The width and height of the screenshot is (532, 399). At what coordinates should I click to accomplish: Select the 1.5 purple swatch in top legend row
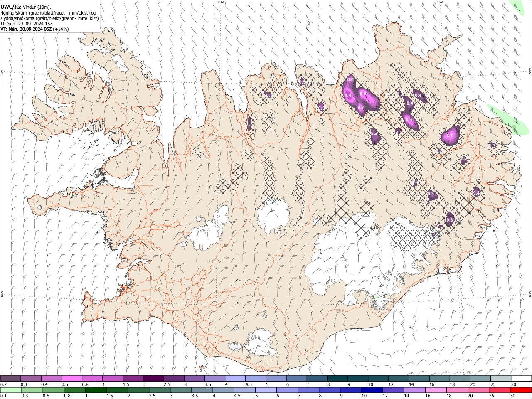[x=133, y=378]
